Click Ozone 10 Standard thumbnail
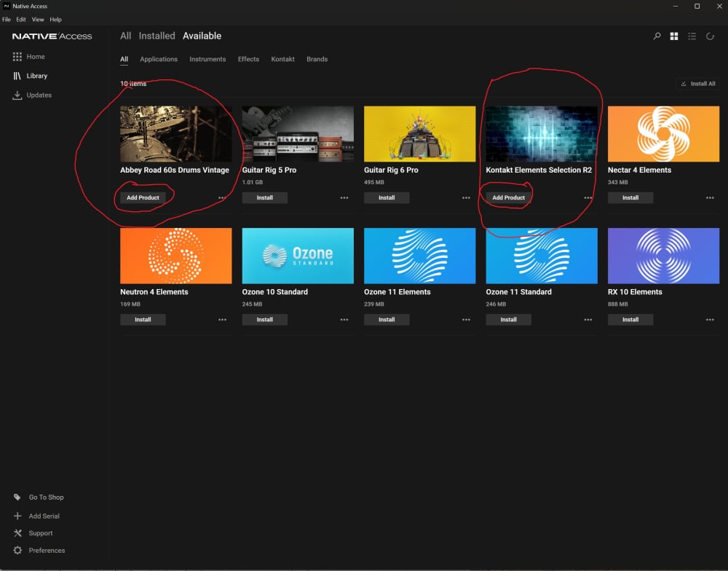Image resolution: width=728 pixels, height=571 pixels. pyautogui.click(x=298, y=256)
